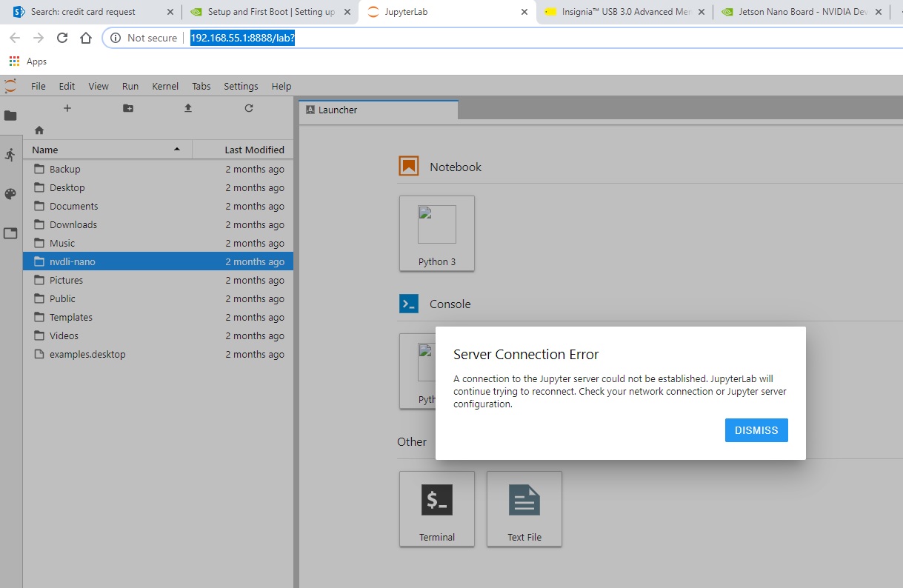Viewport: 903px width, 588px height.
Task: Upload files using the upload icon
Action: [187, 107]
